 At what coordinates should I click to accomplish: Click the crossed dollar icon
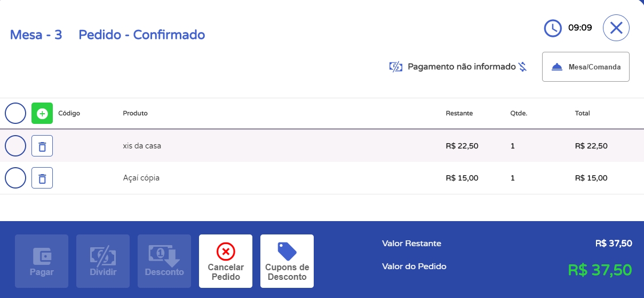point(522,67)
